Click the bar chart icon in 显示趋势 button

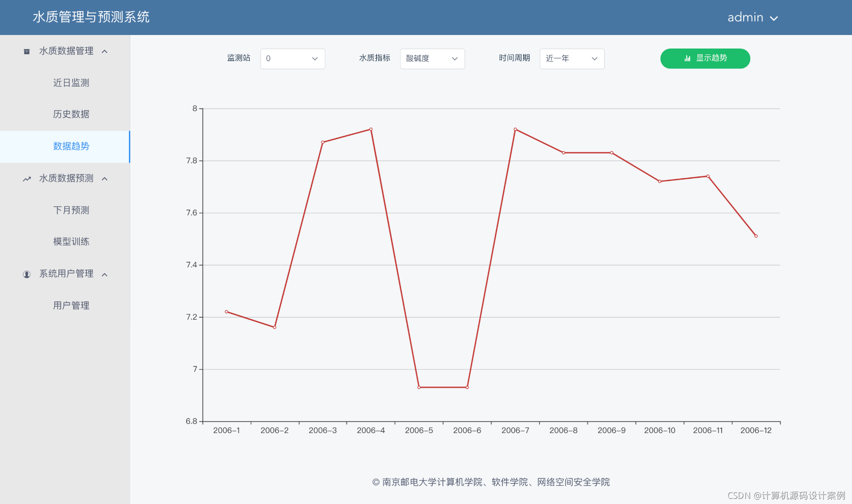[687, 58]
